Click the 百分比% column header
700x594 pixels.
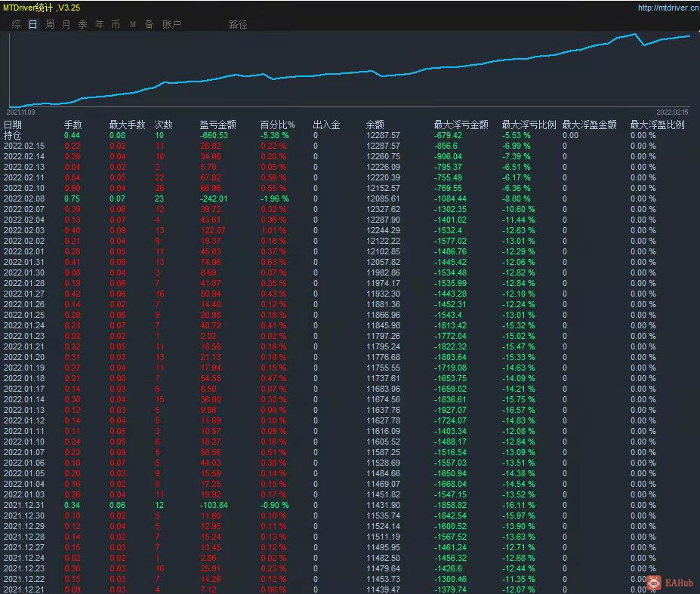pos(278,125)
